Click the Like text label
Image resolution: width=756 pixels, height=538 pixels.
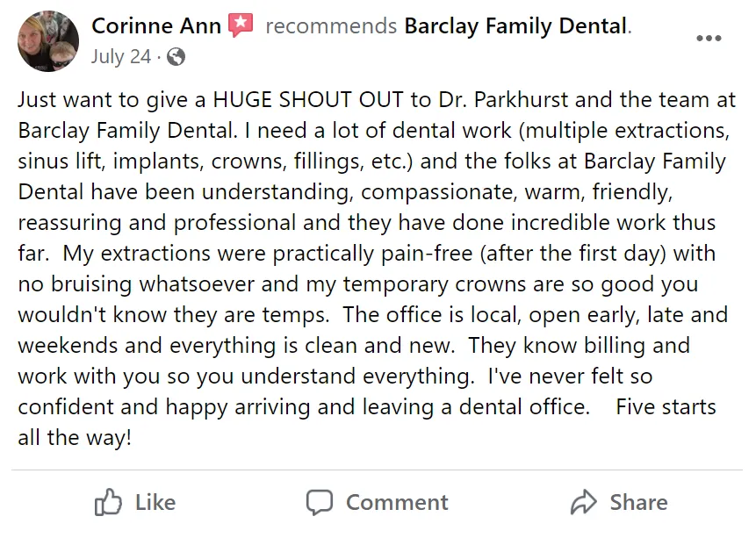click(x=155, y=502)
